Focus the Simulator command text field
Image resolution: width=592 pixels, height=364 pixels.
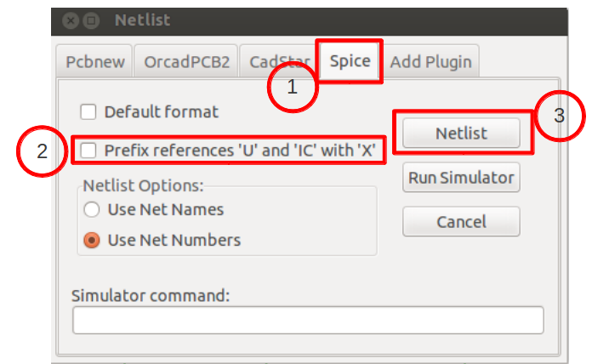pyautogui.click(x=308, y=320)
